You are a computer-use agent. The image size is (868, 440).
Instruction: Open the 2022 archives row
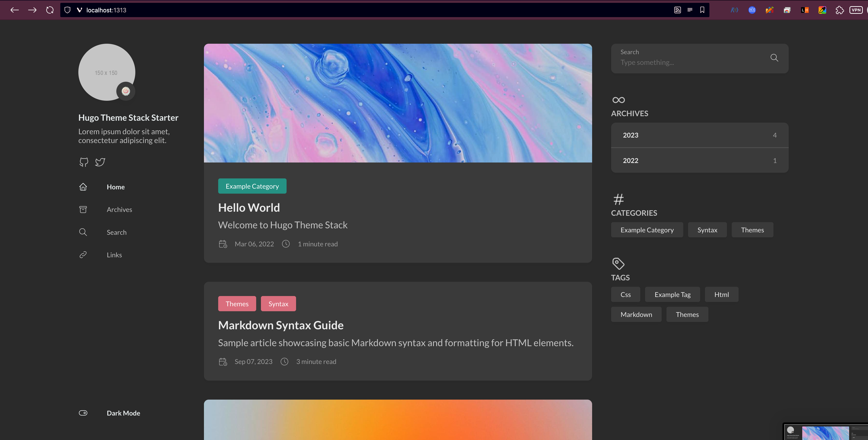click(x=699, y=161)
